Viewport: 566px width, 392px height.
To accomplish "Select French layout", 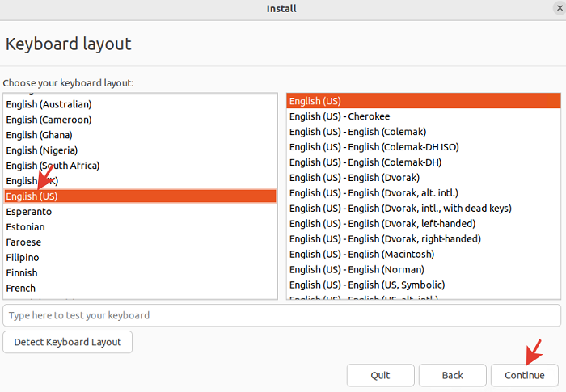I will 140,288.
